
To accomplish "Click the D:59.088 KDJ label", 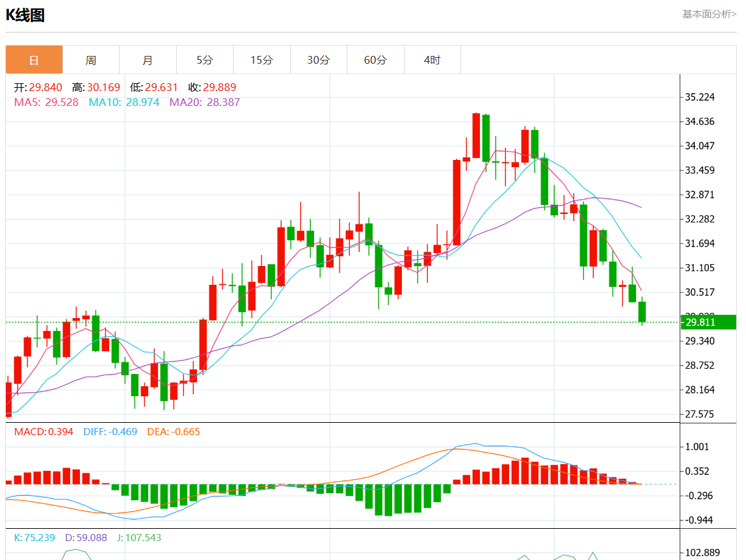I will [86, 538].
